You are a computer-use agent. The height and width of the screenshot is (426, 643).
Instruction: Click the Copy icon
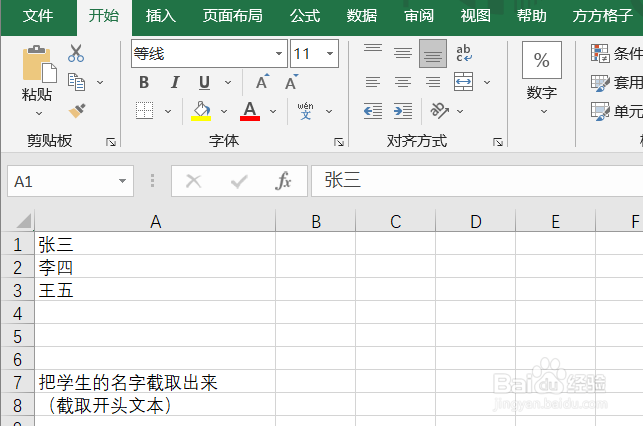76,82
